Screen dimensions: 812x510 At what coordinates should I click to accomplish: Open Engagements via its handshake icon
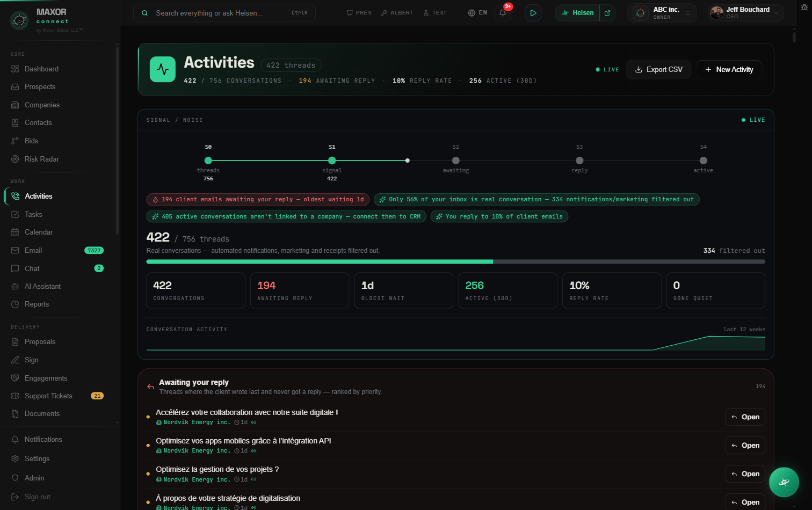tap(15, 378)
